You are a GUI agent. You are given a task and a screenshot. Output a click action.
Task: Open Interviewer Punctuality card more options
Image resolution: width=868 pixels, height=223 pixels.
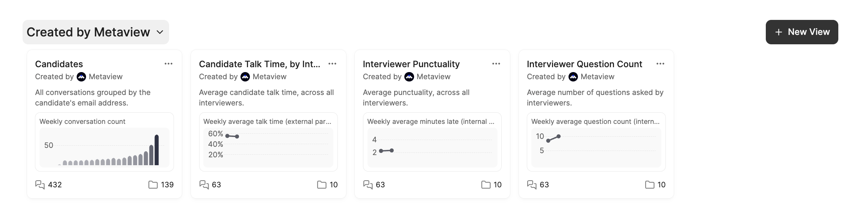[496, 64]
